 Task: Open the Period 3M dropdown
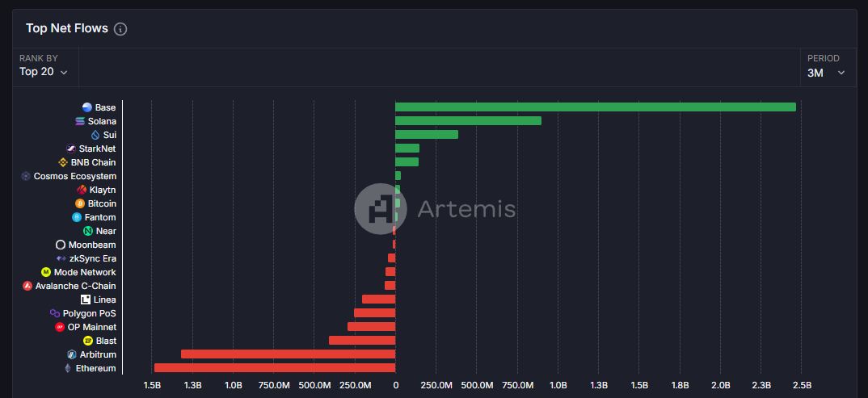point(826,73)
